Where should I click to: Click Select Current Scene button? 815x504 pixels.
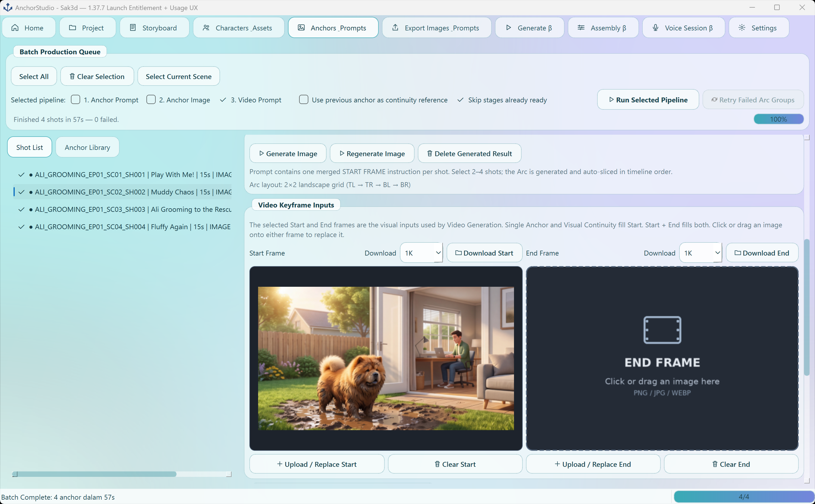179,76
